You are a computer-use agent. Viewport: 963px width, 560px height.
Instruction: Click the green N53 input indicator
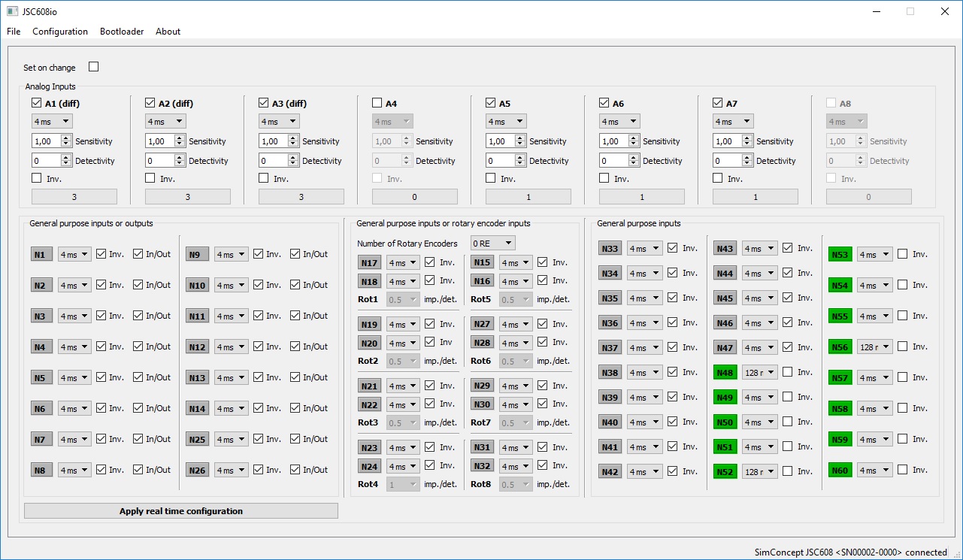pyautogui.click(x=840, y=255)
